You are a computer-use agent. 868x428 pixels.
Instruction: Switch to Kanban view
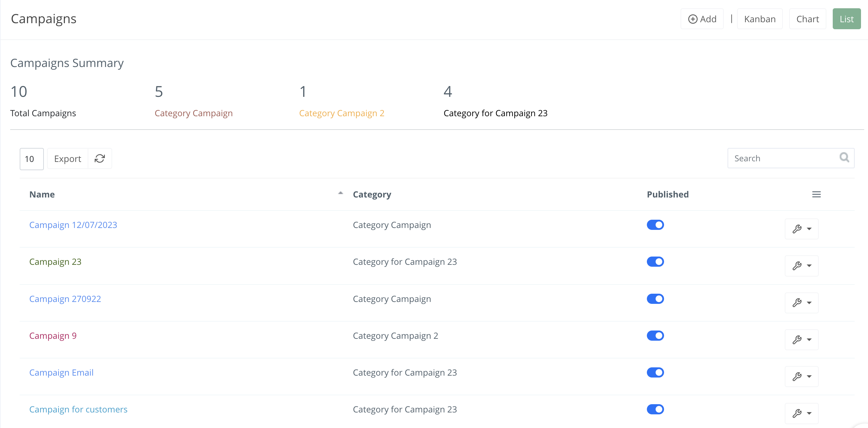[x=760, y=18]
